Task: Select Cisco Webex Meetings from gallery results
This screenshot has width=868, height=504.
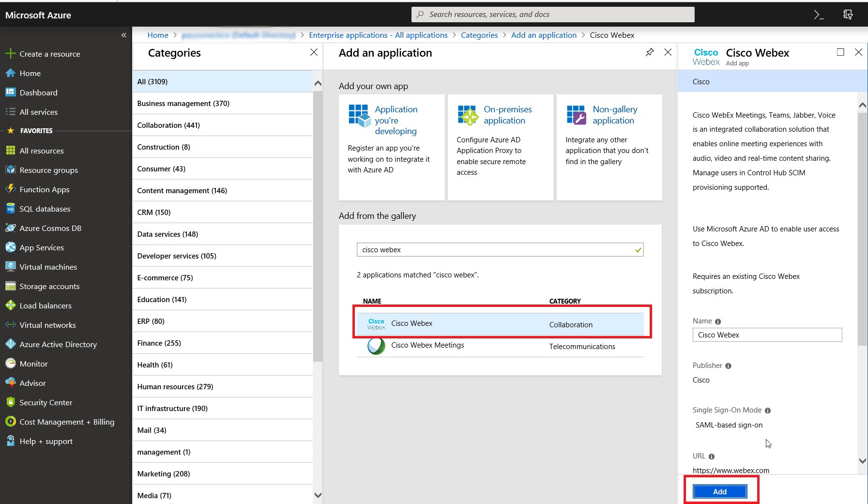Action: tap(427, 345)
